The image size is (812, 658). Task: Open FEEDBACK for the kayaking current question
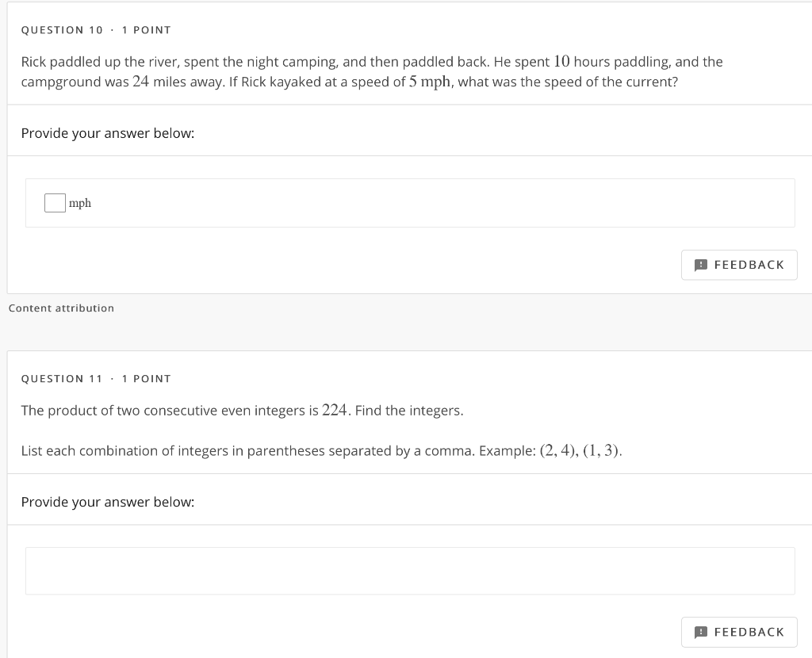[739, 265]
